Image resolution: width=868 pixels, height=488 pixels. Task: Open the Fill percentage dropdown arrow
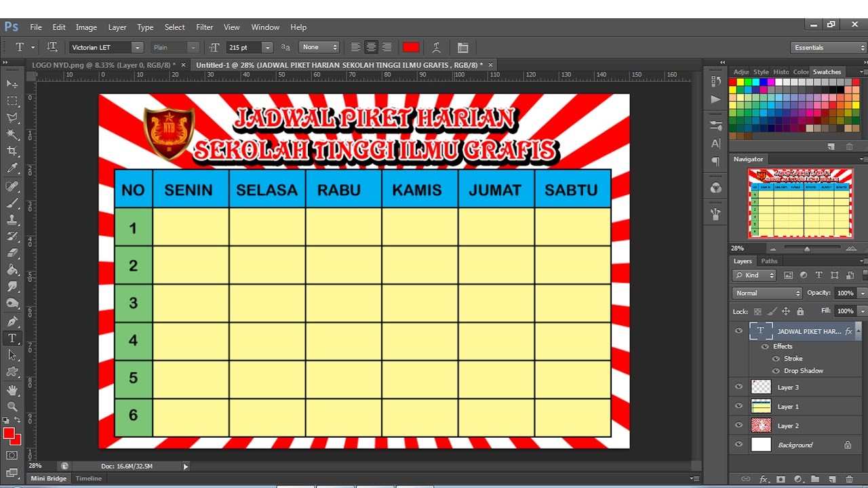[x=862, y=311]
